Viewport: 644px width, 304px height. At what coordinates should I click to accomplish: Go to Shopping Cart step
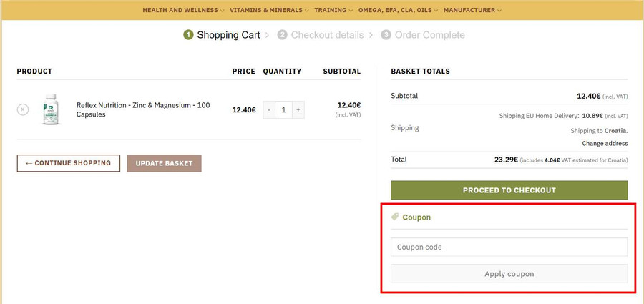228,35
